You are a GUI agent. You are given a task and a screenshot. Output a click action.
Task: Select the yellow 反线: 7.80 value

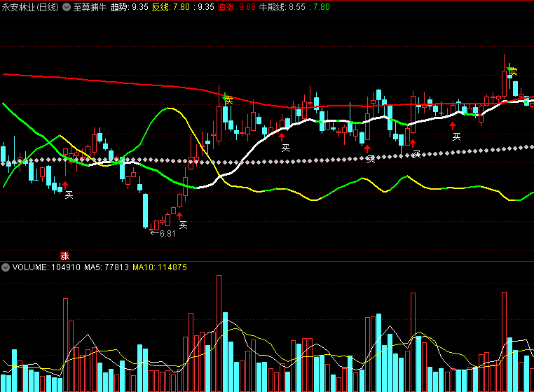(x=170, y=7)
